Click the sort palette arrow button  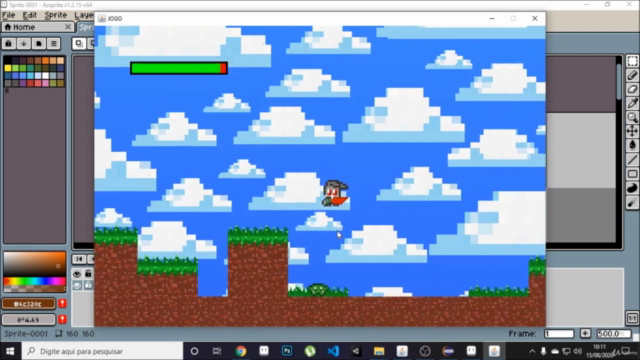pyautogui.click(x=24, y=44)
